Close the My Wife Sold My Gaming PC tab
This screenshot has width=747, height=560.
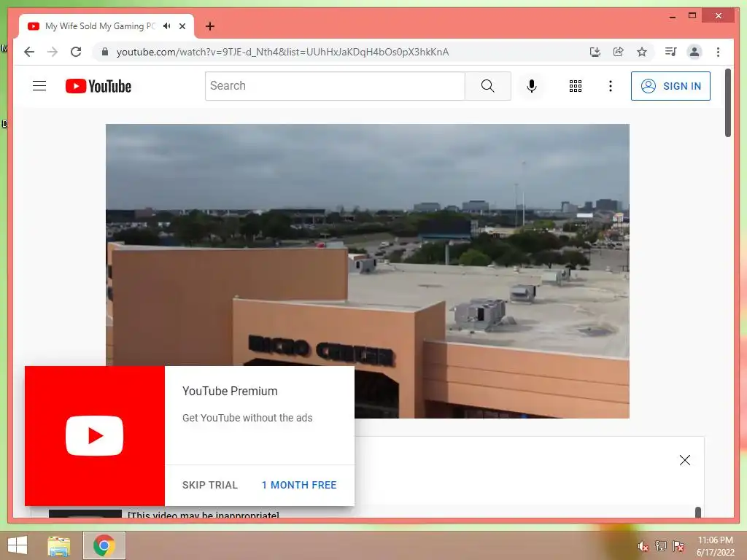click(182, 26)
